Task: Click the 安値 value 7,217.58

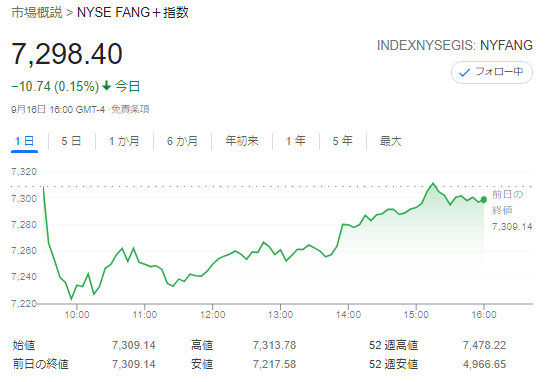Action: [x=274, y=364]
